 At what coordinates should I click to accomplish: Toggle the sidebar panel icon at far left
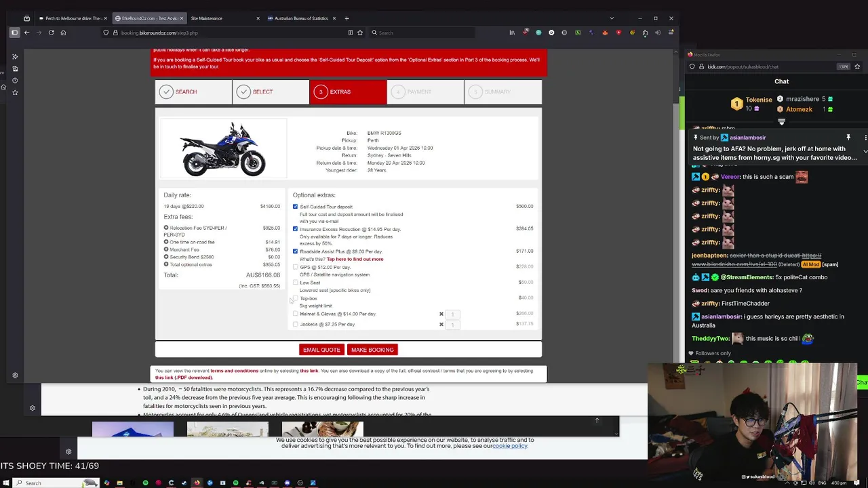pos(14,33)
